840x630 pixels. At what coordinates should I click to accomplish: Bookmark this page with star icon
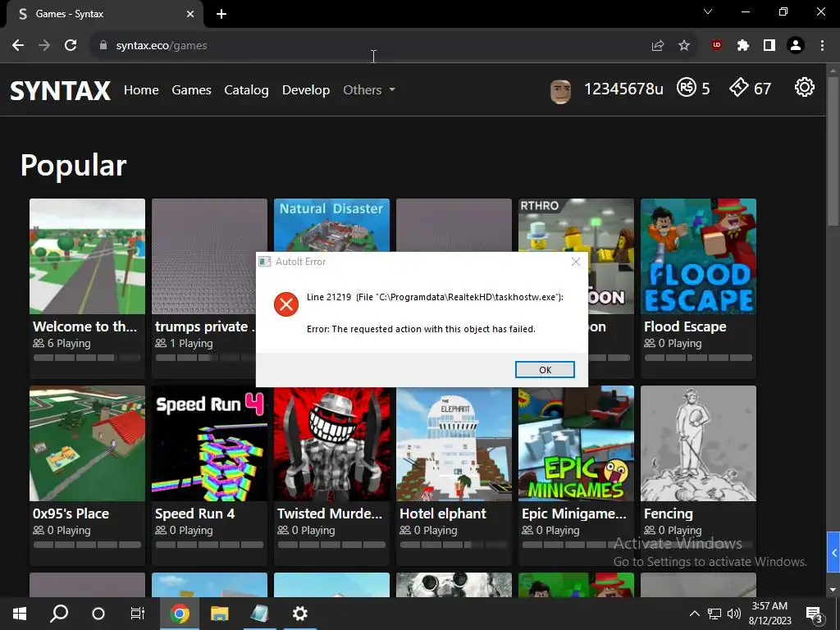click(x=684, y=46)
